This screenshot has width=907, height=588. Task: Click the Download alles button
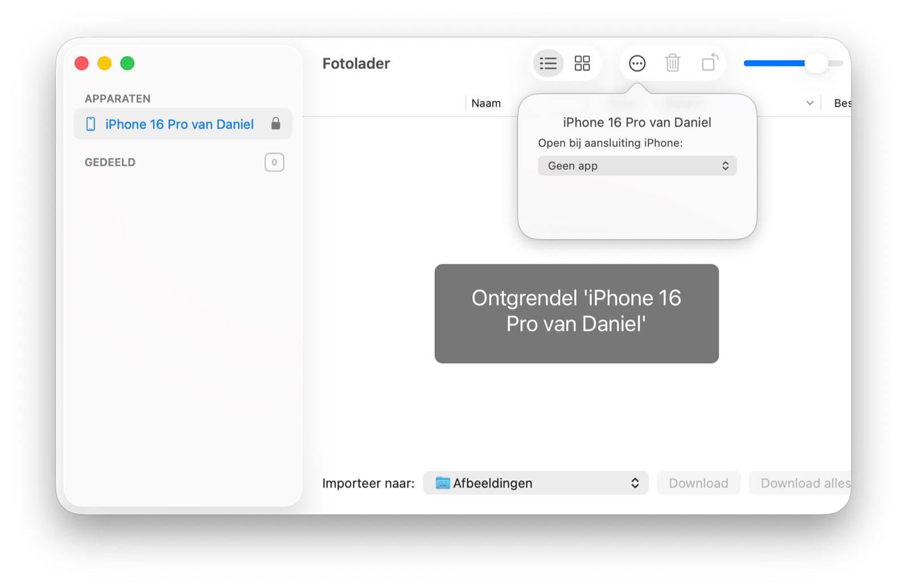click(800, 483)
